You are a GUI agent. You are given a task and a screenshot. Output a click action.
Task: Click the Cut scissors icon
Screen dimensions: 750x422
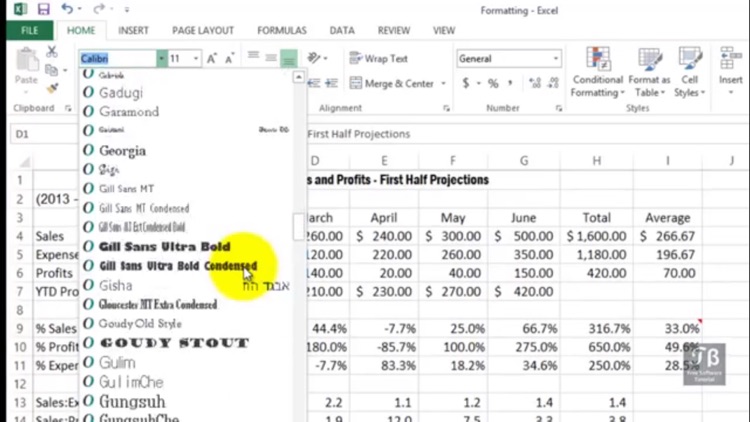[x=52, y=51]
